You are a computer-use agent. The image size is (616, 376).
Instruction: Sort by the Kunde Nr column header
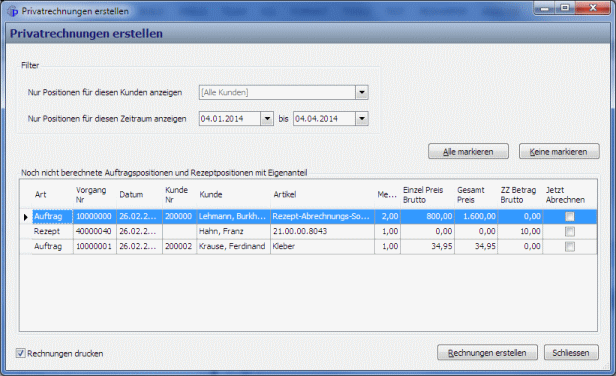(x=180, y=194)
